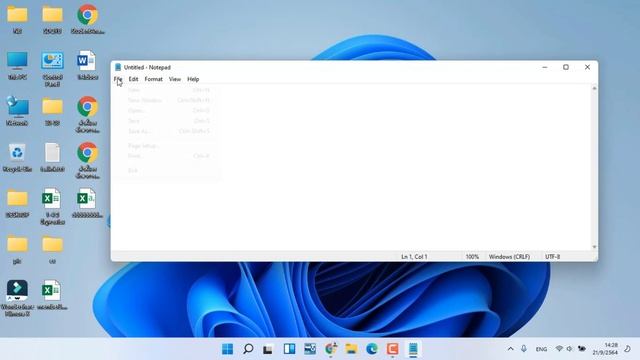
Task: Select the Word document desktop icon
Action: [x=87, y=65]
